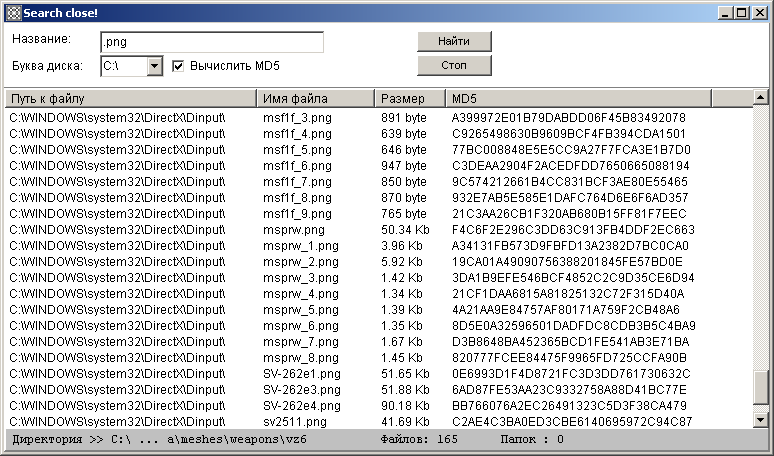The width and height of the screenshot is (774, 456).
Task: Click the 5.92 Kb size cell
Action: (x=402, y=262)
